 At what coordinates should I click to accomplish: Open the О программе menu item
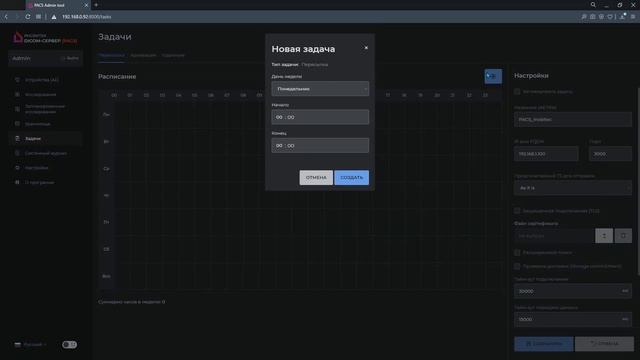(x=40, y=182)
